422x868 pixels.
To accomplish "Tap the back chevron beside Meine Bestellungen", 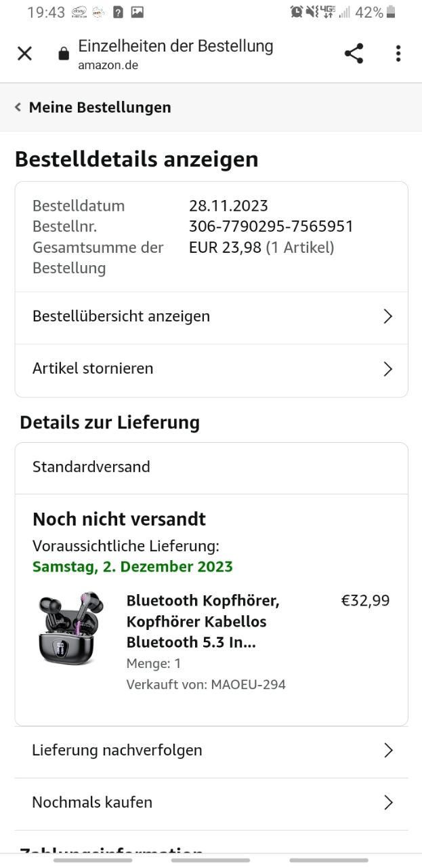I will coord(18,107).
